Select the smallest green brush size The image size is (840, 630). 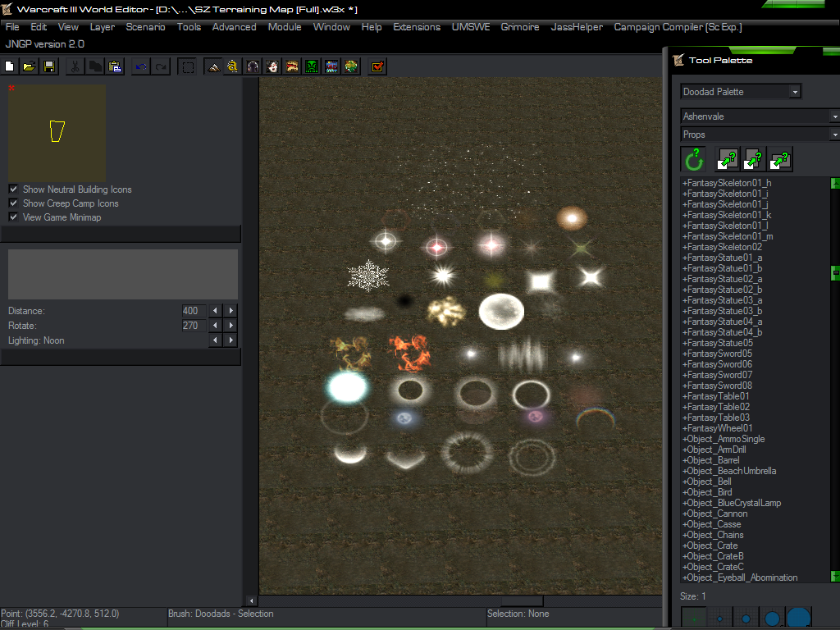(x=694, y=618)
